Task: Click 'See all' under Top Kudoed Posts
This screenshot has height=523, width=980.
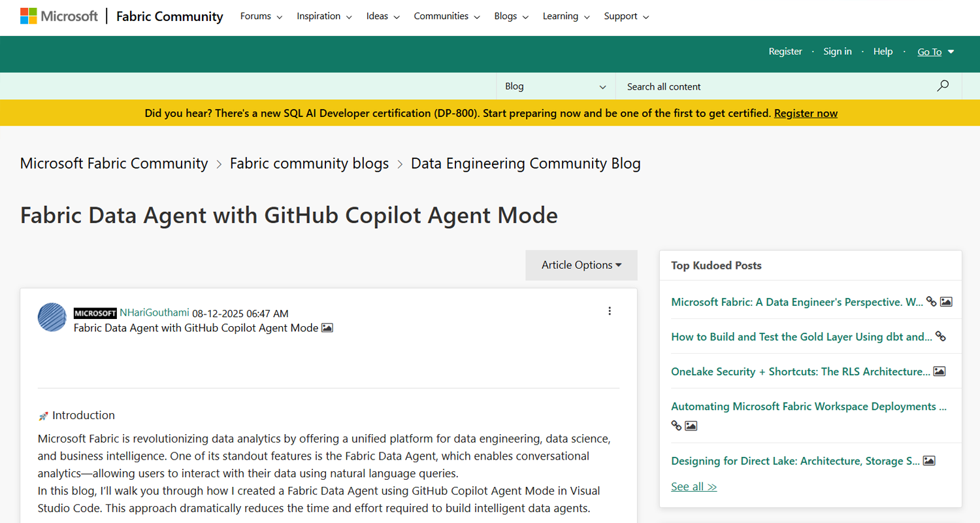Action: [694, 486]
